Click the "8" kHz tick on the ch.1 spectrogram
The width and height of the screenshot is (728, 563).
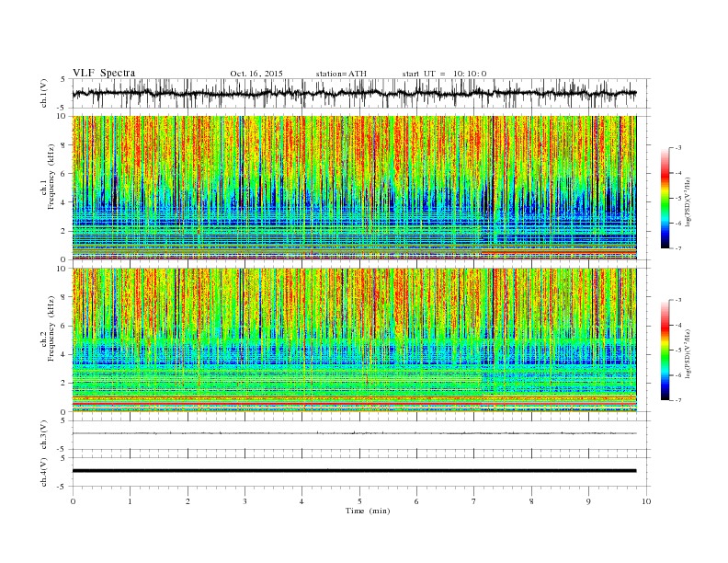(x=64, y=145)
